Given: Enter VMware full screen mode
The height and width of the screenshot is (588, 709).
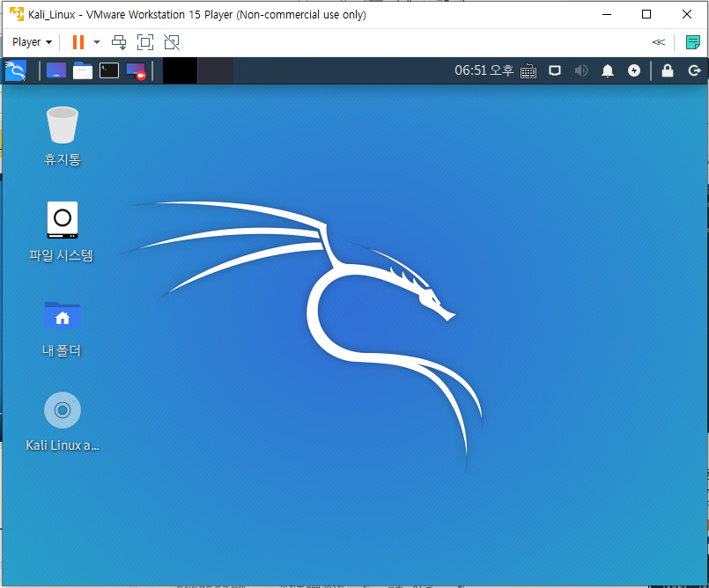Looking at the screenshot, I should 145,42.
